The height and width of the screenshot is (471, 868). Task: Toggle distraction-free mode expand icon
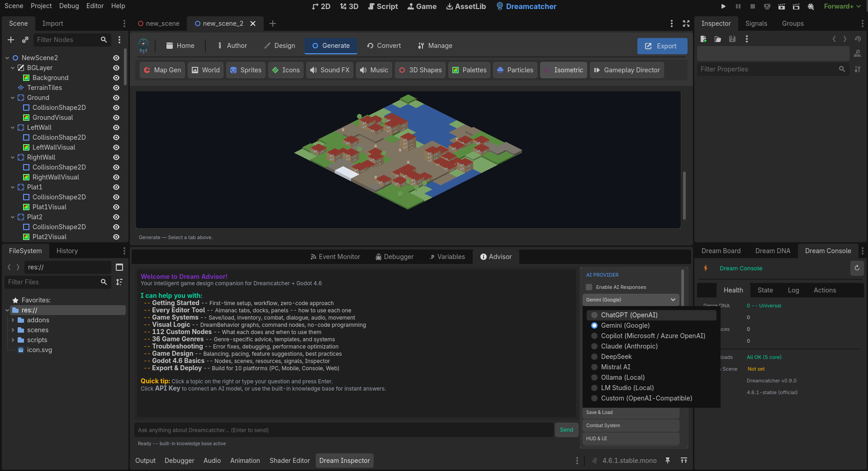[x=686, y=24]
